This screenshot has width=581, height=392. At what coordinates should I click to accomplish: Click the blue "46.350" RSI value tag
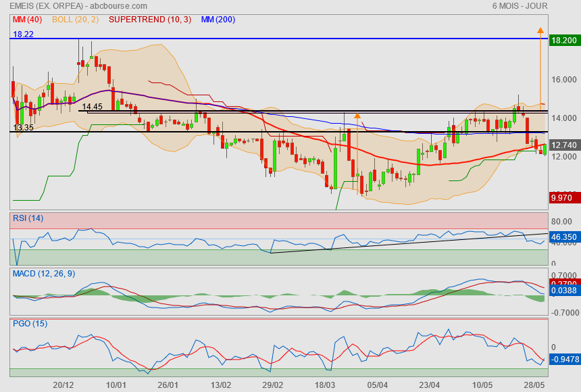point(564,237)
